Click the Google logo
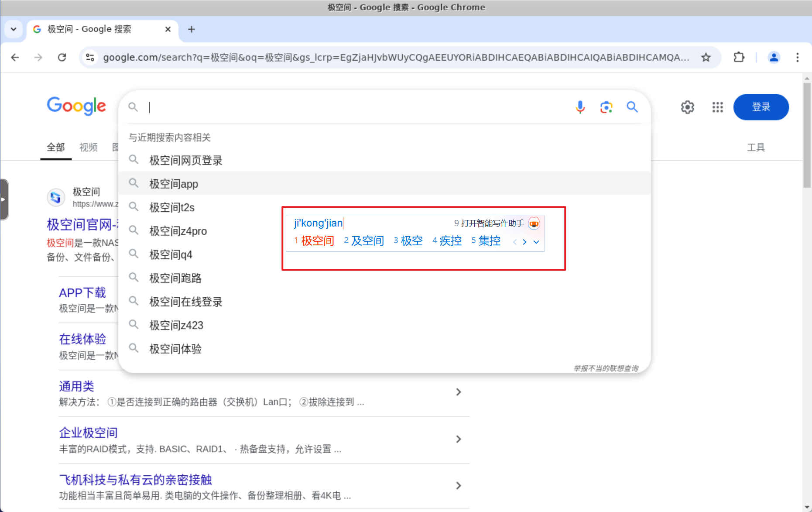 (76, 106)
